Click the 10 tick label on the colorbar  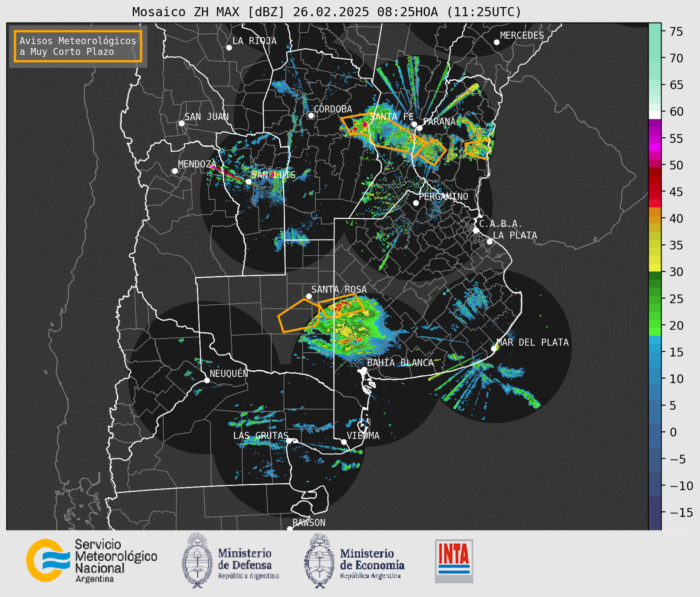676,379
